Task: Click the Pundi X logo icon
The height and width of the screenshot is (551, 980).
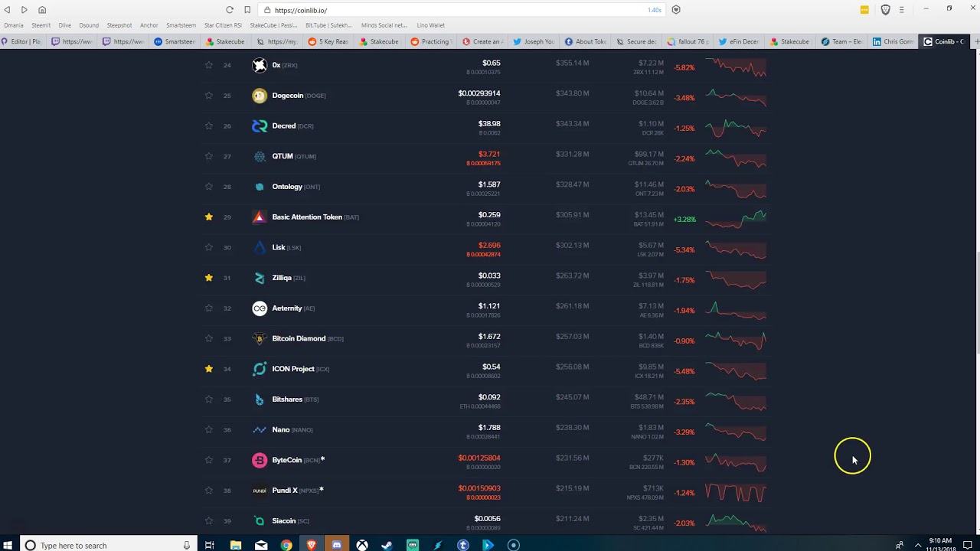Action: point(260,491)
